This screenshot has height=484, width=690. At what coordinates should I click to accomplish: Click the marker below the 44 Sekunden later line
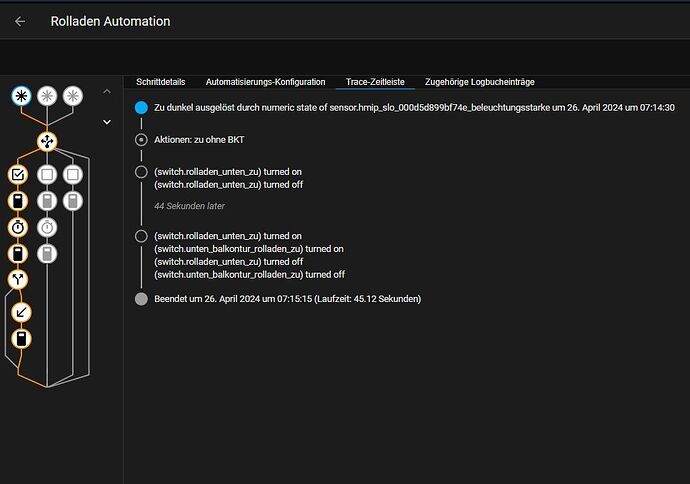141,236
